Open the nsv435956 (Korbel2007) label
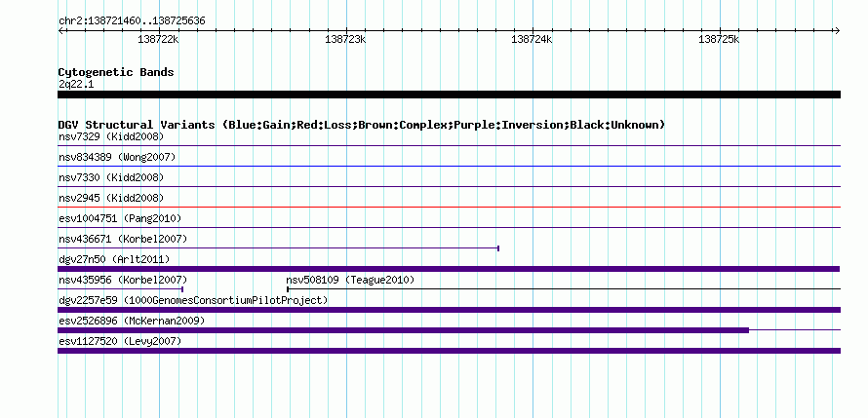The width and height of the screenshot is (868, 418). click(x=123, y=280)
